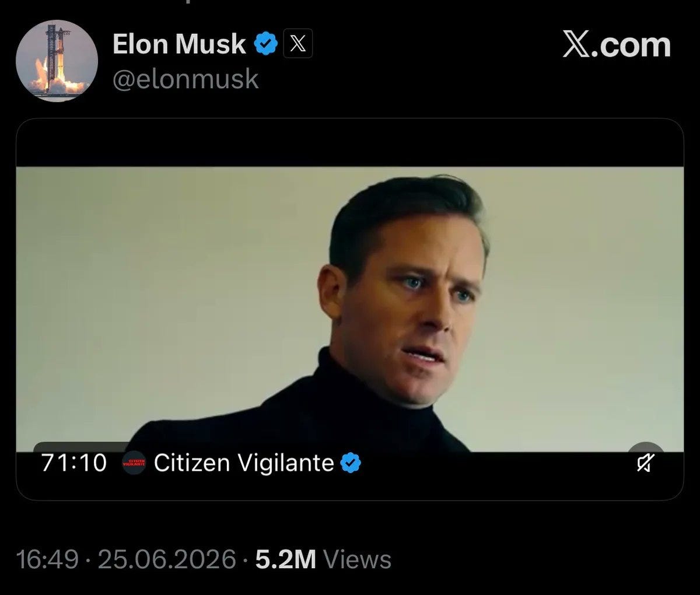Visit the @elonmusk handle link

click(x=185, y=79)
